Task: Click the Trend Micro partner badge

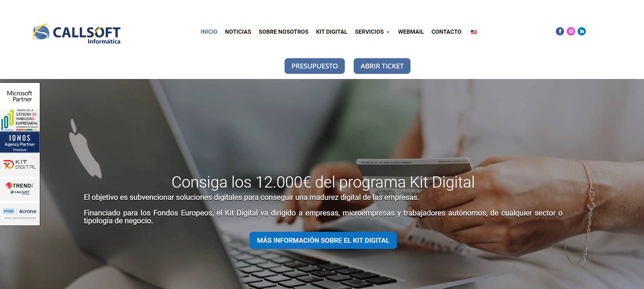Action: point(20,189)
